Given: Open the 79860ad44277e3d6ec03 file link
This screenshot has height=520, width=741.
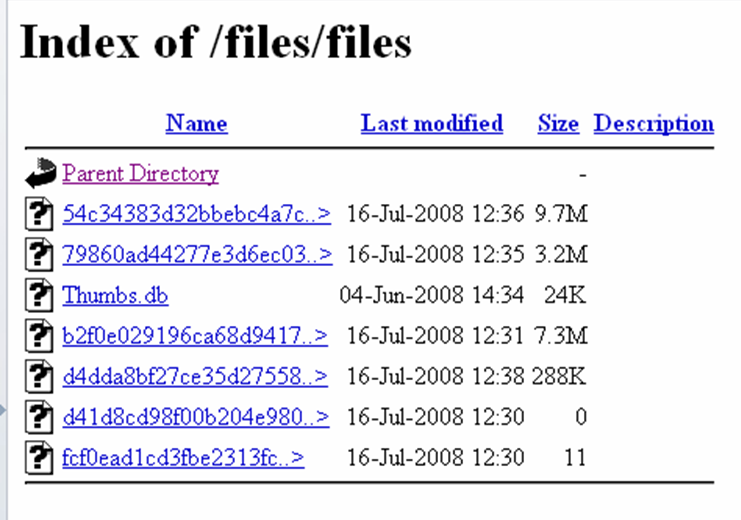Looking at the screenshot, I should pos(197,254).
